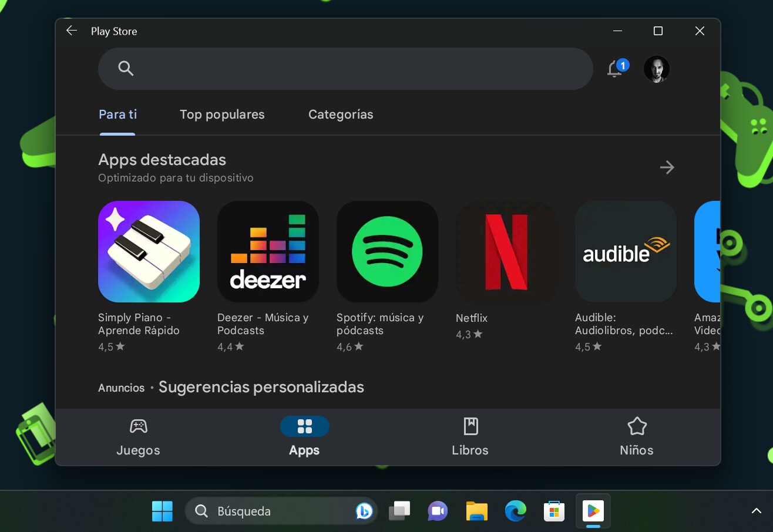
Task: Select the Para ti tab
Action: click(117, 115)
